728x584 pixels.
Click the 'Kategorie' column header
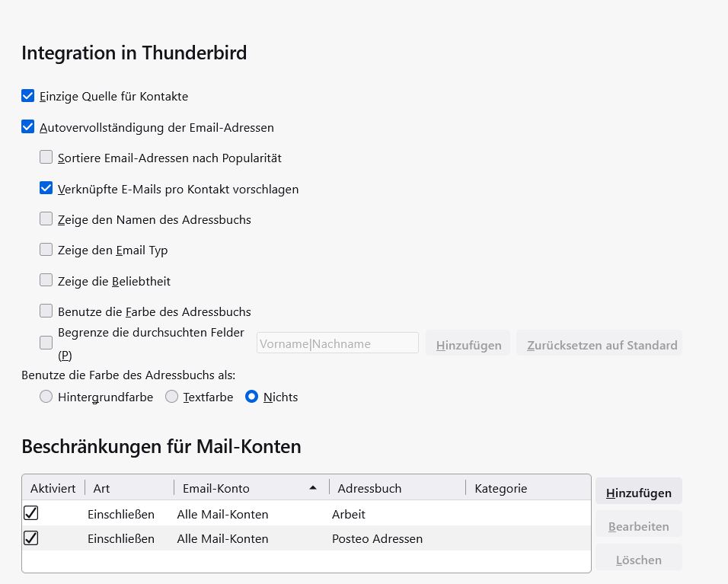[x=525, y=488]
